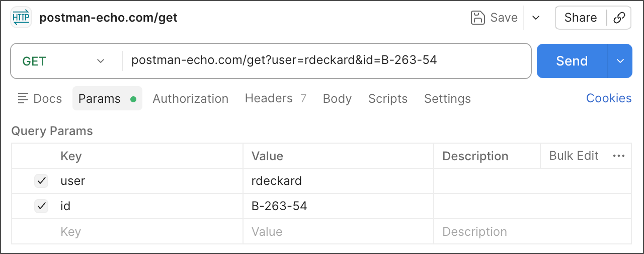
Task: Click the Share button
Action: 580,18
